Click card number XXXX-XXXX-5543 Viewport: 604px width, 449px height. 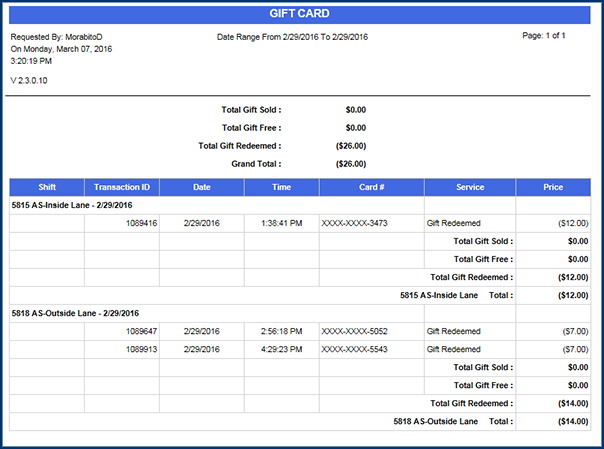[354, 349]
